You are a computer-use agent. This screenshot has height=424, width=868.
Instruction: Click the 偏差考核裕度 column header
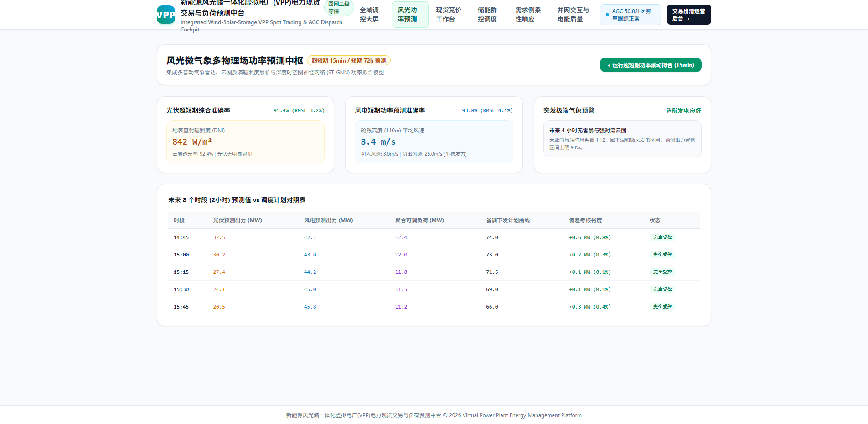click(x=585, y=220)
